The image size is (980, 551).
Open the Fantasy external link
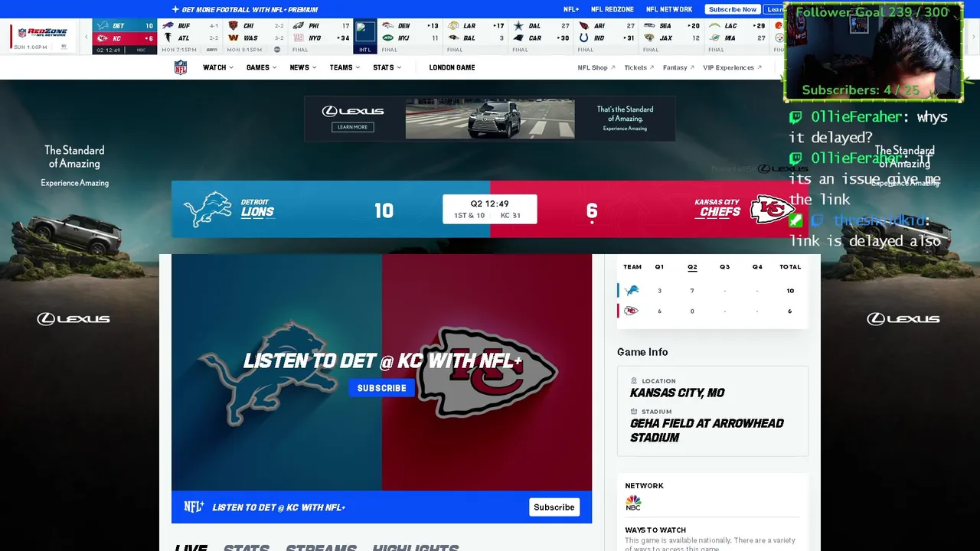click(678, 67)
